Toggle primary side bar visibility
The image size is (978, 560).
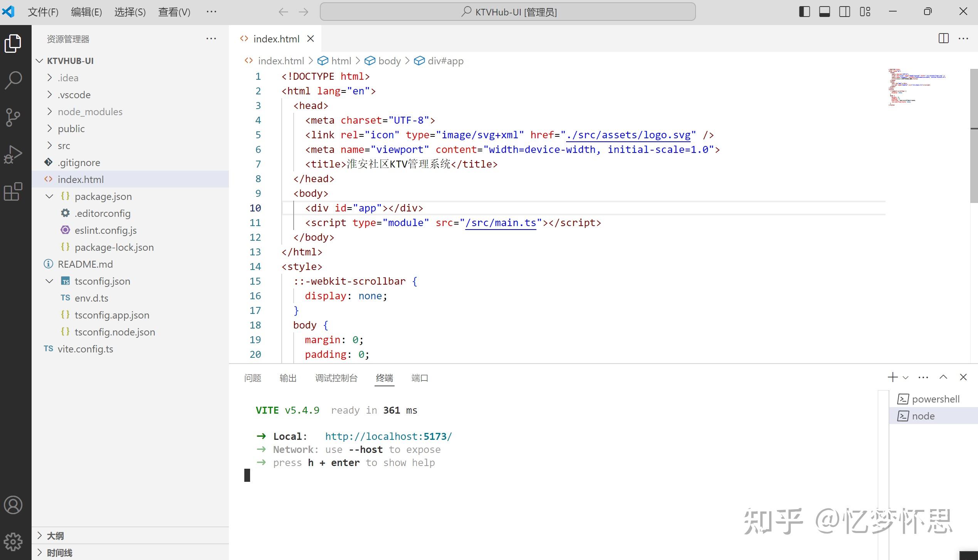coord(804,12)
